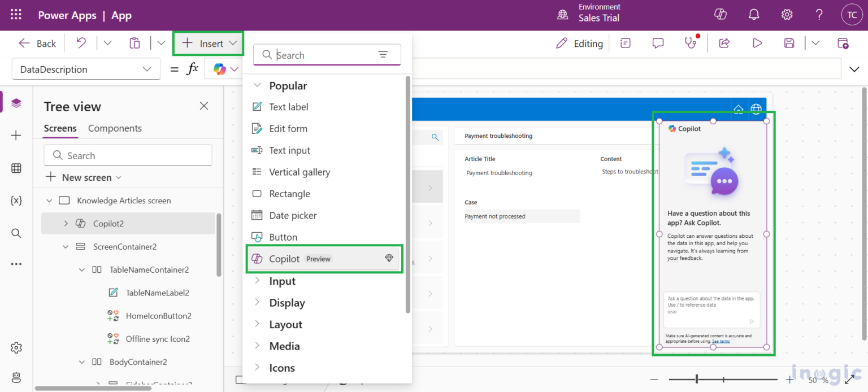Focus the Tree view Search field

coord(128,155)
